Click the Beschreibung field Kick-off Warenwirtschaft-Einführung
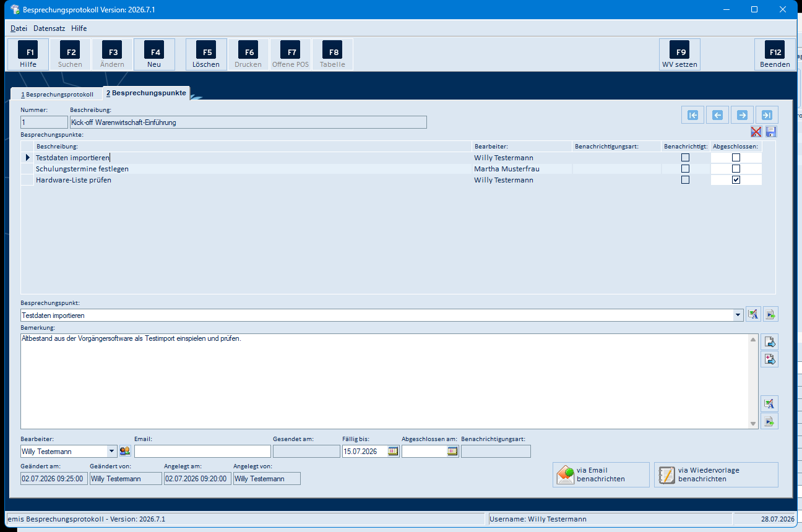 248,122
